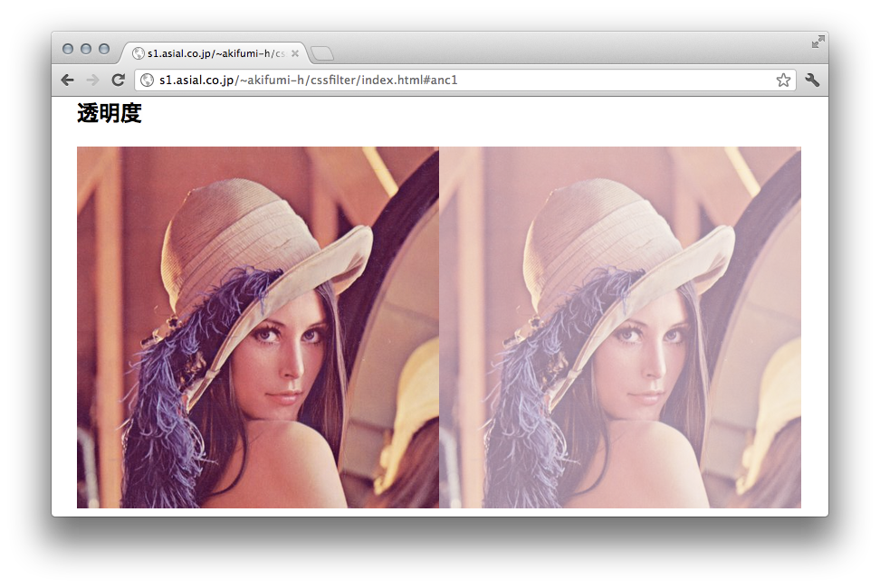Open the Chrome wrench menu
The width and height of the screenshot is (880, 588).
812,81
